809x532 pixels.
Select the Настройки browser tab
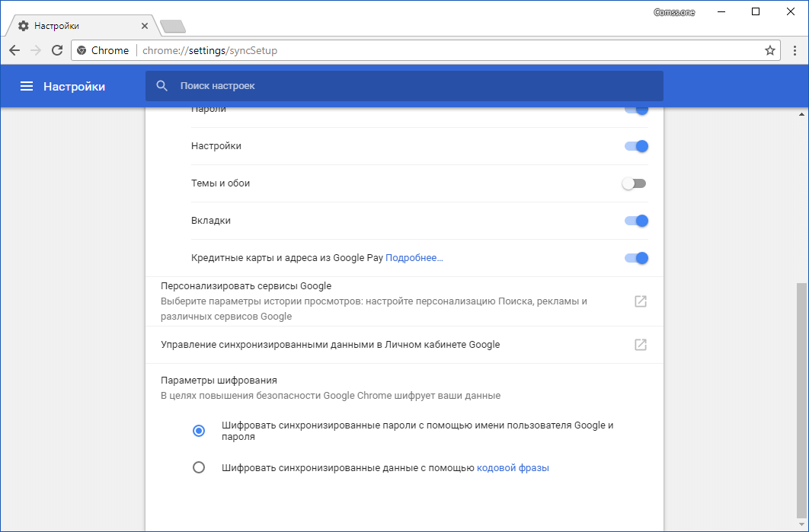click(82, 26)
